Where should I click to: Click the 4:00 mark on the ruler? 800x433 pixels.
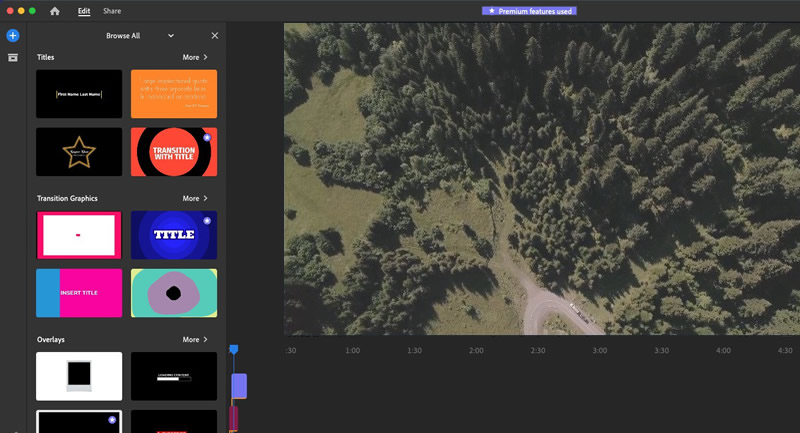723,350
